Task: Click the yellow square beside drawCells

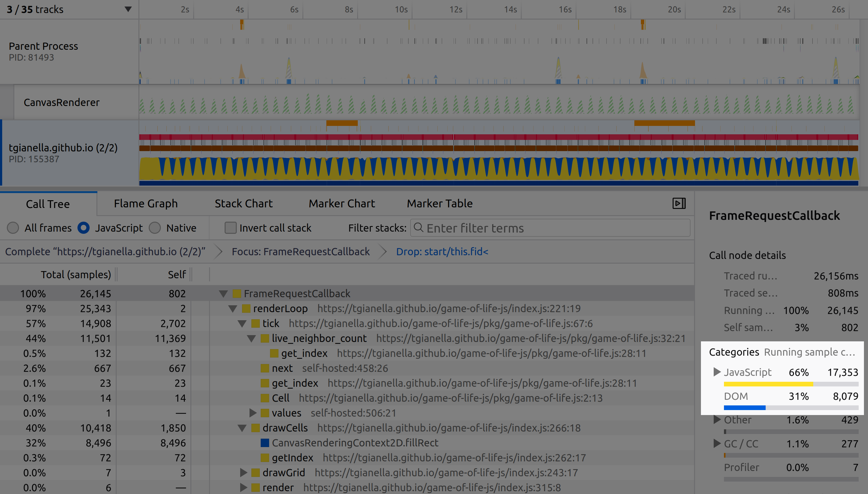Action: [256, 428]
